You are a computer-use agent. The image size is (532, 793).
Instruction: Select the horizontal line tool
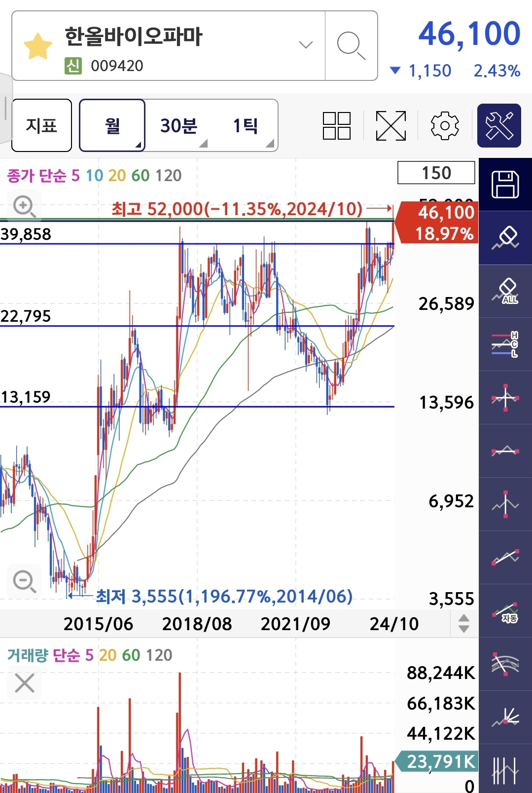pos(505,451)
